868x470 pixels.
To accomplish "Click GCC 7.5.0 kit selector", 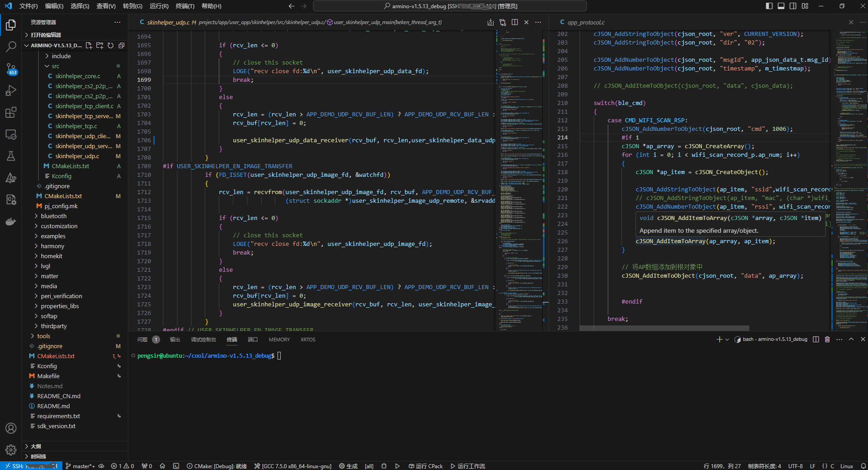I will (x=293, y=466).
